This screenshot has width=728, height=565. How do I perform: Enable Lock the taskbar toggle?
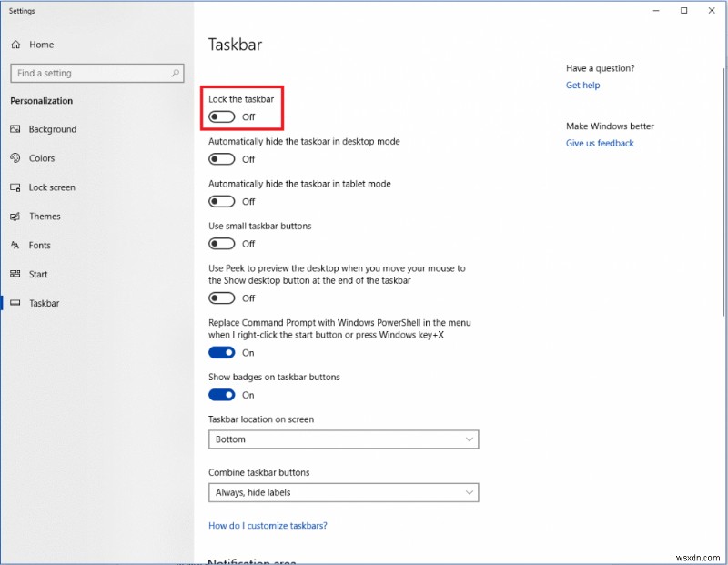click(x=221, y=116)
